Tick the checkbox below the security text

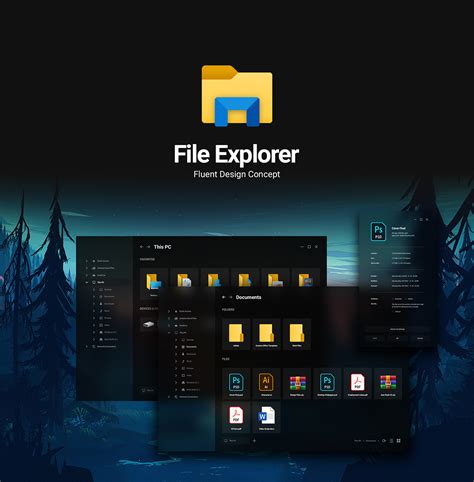click(x=393, y=311)
